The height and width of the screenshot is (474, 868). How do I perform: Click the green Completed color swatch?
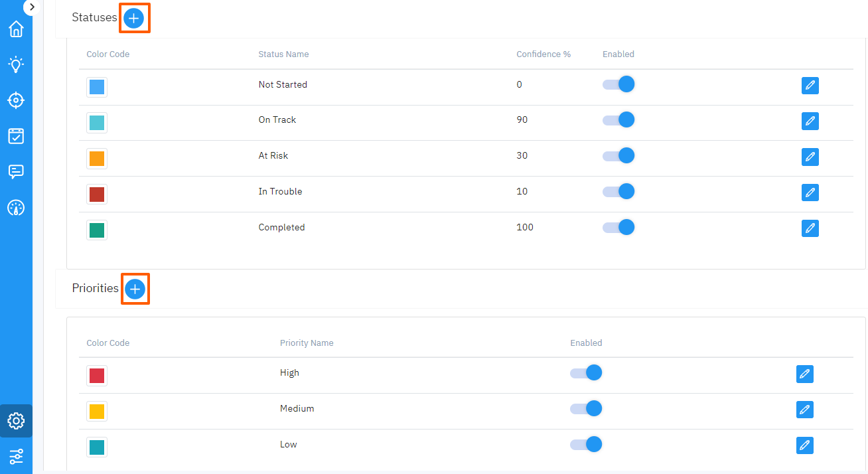click(x=97, y=230)
